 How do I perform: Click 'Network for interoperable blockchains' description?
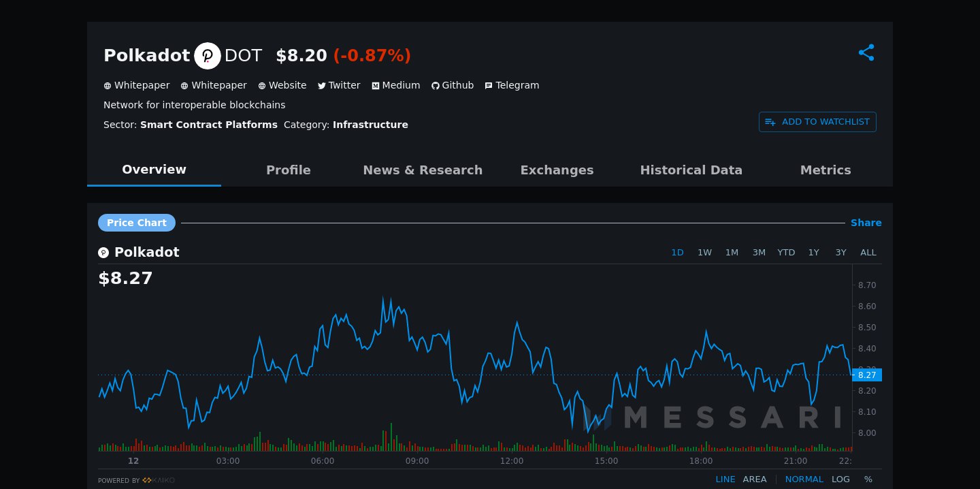coord(195,105)
